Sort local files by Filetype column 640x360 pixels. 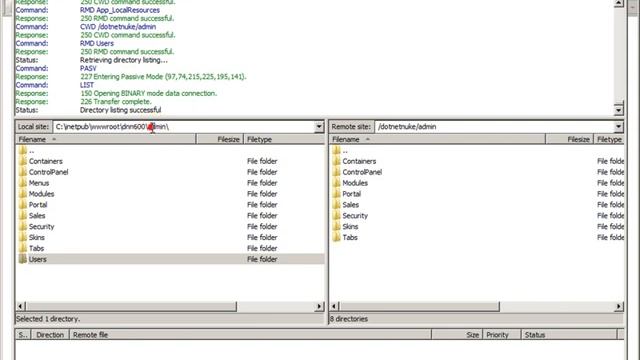click(284, 140)
